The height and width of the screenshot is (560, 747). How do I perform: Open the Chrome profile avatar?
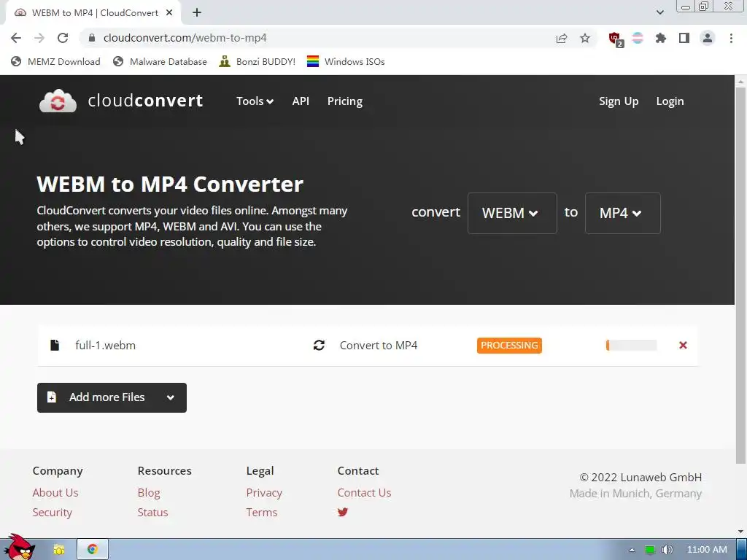708,38
